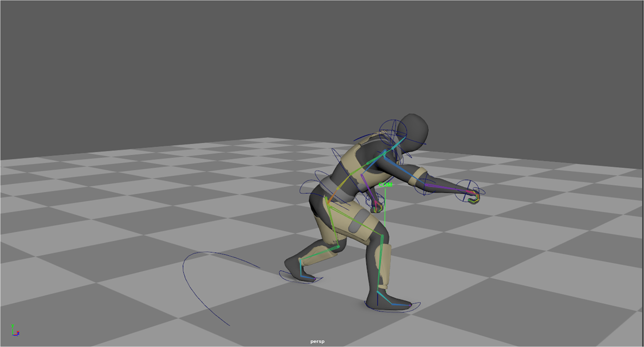Image resolution: width=644 pixels, height=347 pixels.
Task: Select the front leg's knee joint
Action: tap(382, 236)
